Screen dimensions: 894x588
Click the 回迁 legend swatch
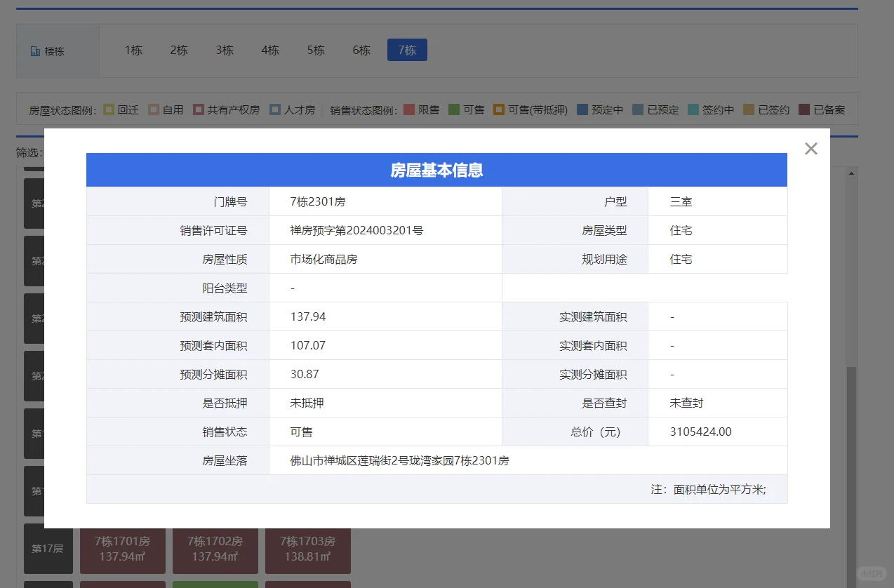click(109, 109)
